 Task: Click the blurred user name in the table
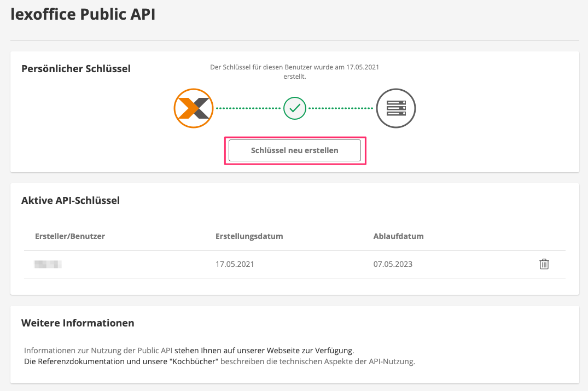pos(49,264)
